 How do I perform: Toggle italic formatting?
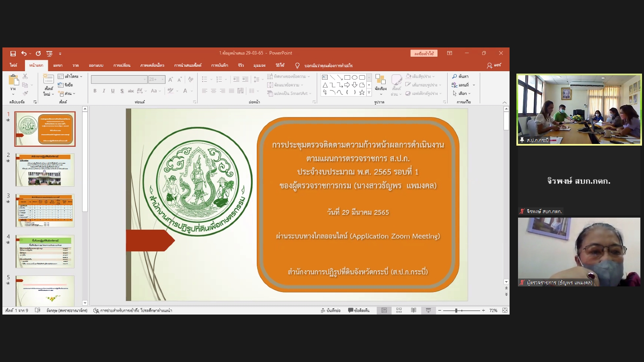pyautogui.click(x=104, y=91)
